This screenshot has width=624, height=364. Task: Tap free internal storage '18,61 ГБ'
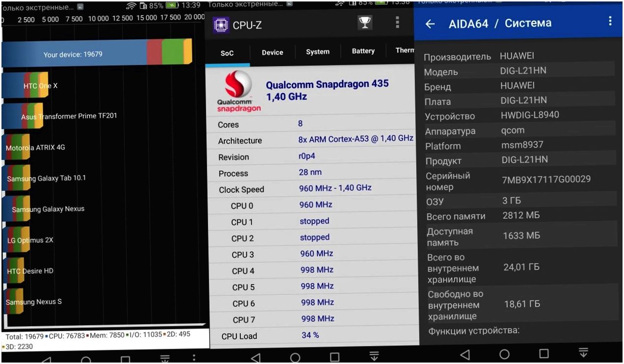point(522,305)
